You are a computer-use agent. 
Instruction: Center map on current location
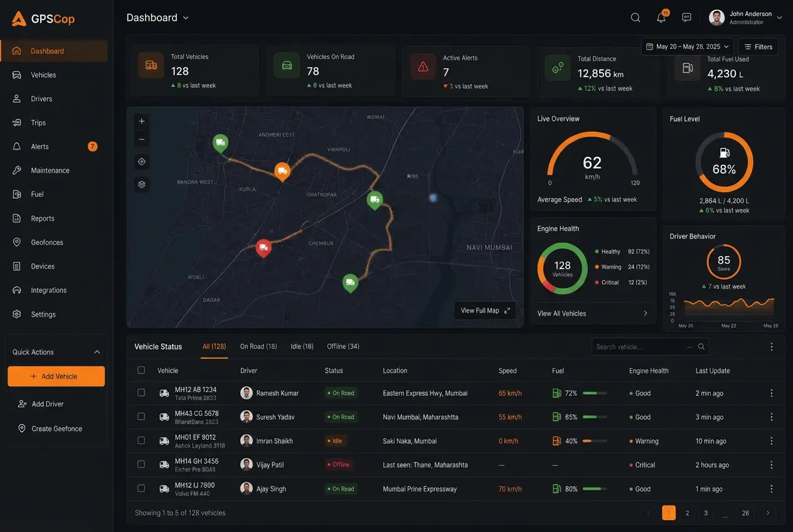tap(142, 162)
